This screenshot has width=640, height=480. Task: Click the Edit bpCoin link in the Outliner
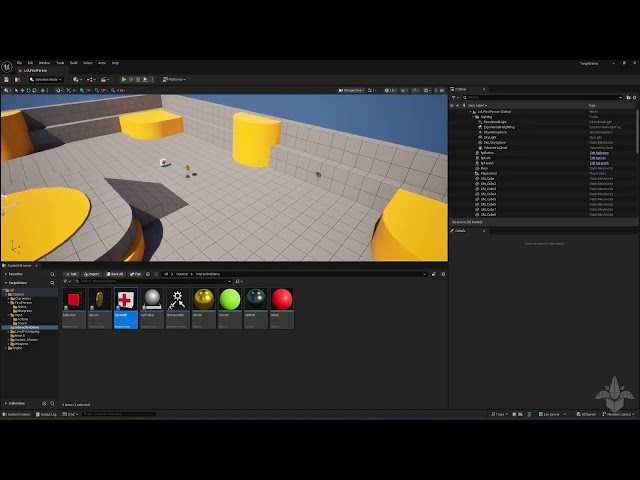598,158
